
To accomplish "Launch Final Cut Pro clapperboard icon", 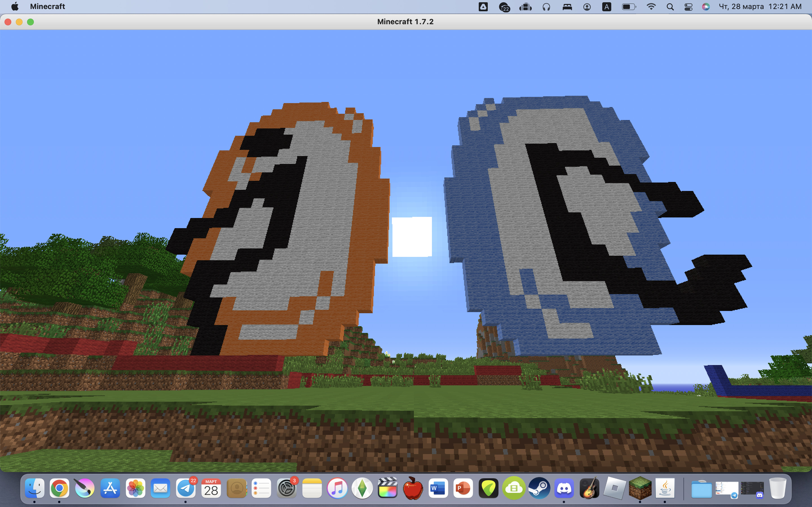I will pos(388,488).
